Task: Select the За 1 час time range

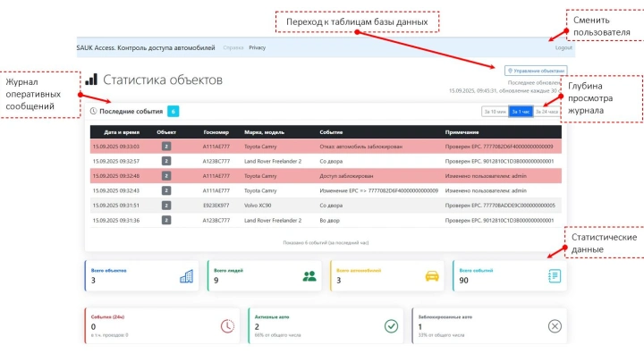Action: pyautogui.click(x=521, y=112)
